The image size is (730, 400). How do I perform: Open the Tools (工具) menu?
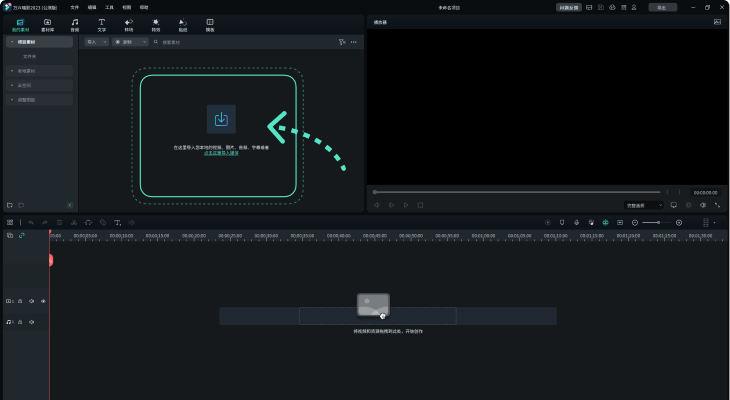[109, 7]
